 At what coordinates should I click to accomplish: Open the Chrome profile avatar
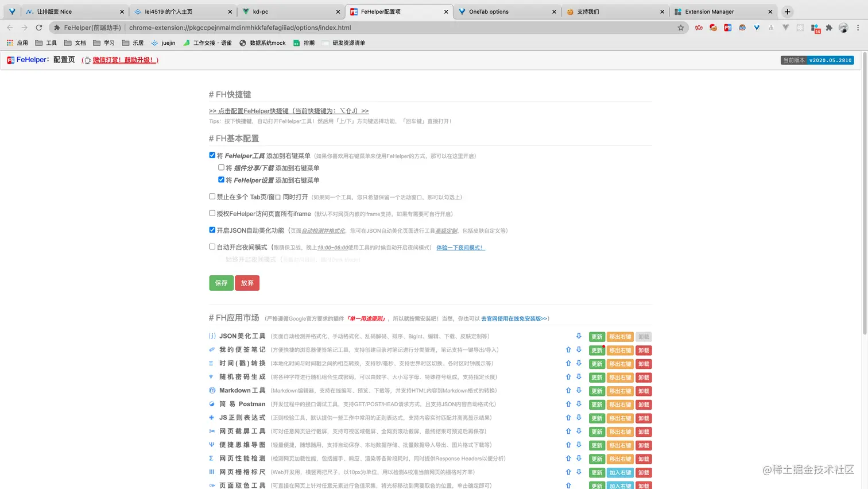[843, 28]
